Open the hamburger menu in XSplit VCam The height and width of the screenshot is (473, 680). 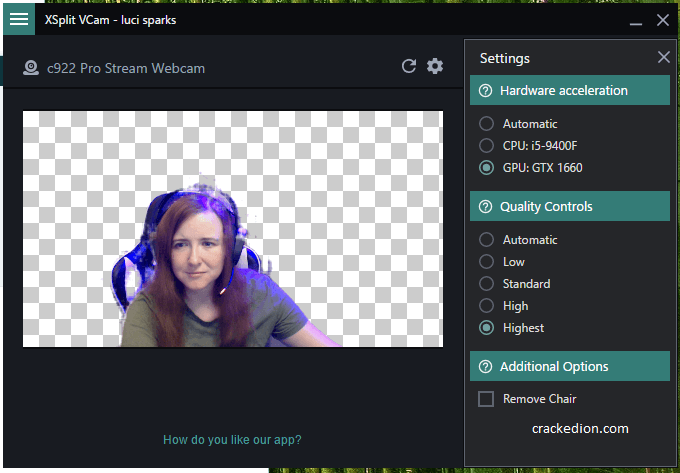point(19,19)
